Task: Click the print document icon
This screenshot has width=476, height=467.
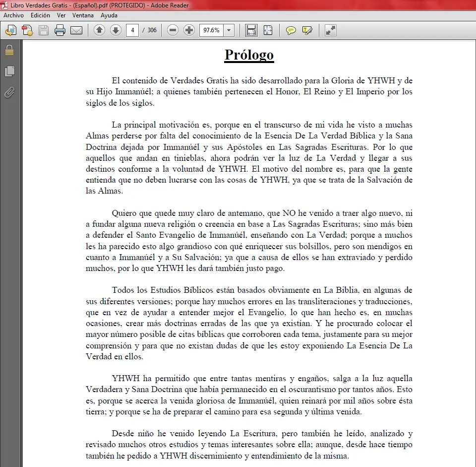Action: point(60,30)
